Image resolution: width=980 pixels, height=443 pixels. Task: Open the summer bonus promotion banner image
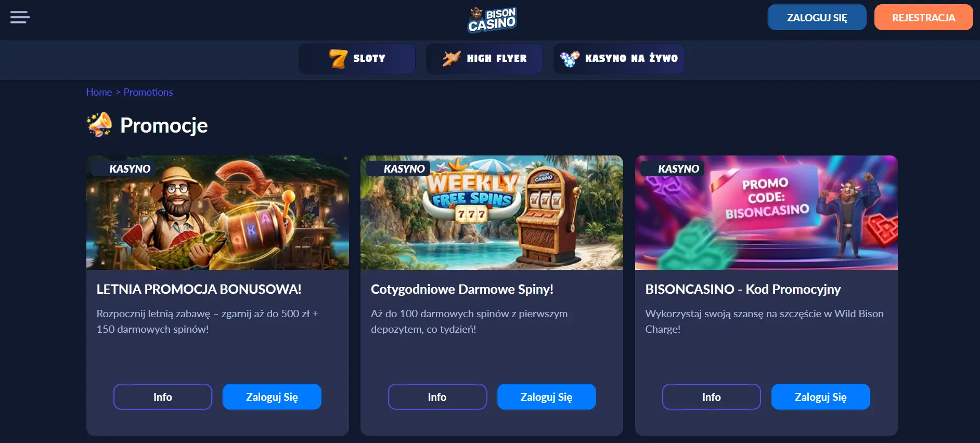pyautogui.click(x=217, y=213)
